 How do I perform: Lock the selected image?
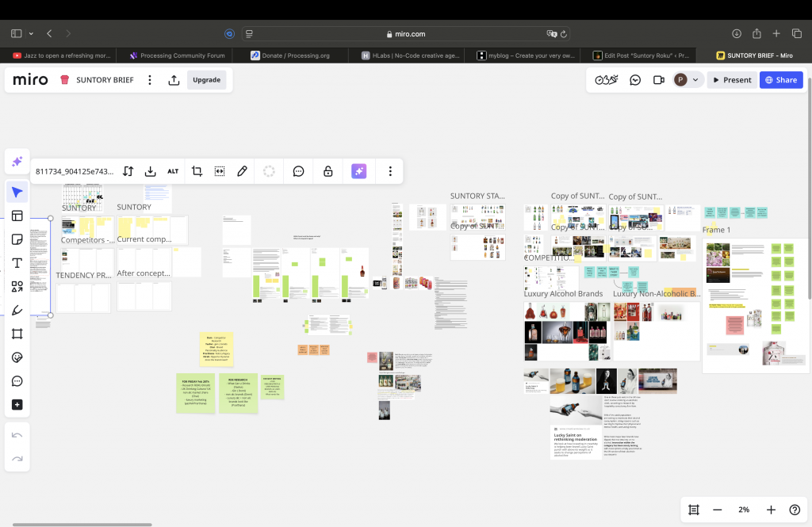(327, 171)
